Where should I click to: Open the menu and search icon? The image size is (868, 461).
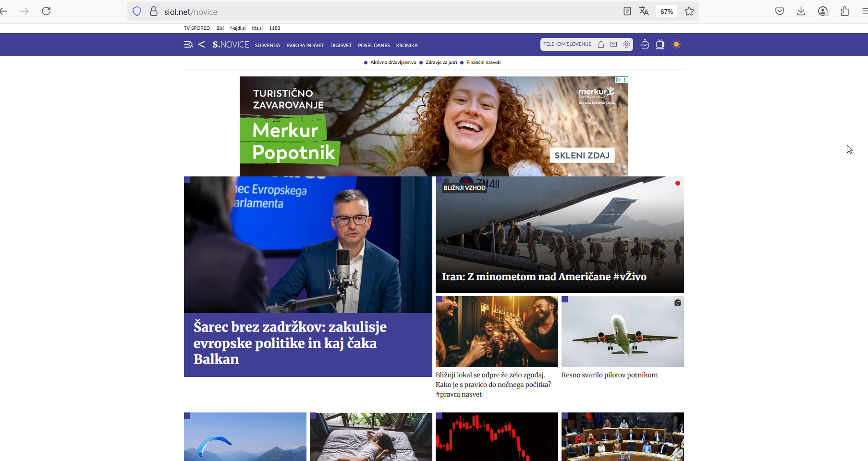188,45
